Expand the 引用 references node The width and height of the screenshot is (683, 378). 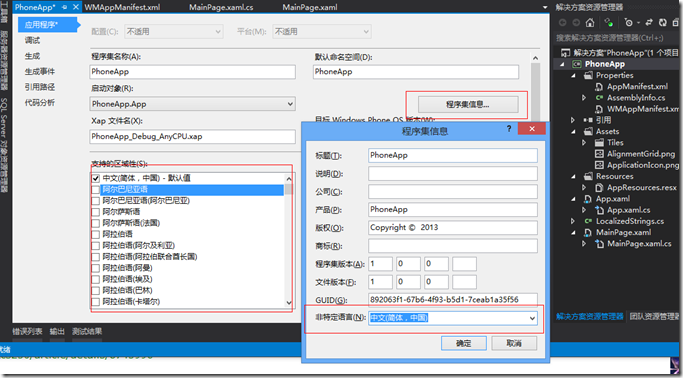[573, 120]
